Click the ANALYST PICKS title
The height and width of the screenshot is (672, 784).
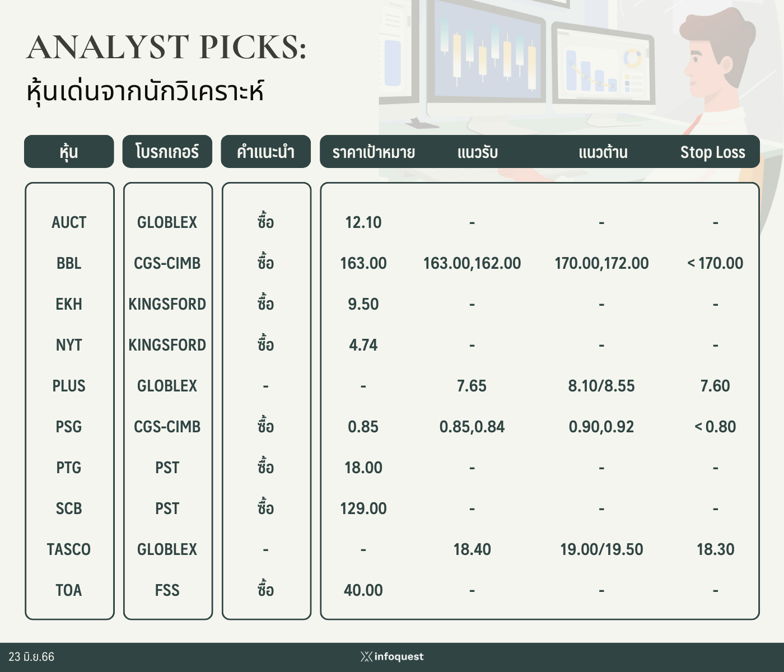[x=166, y=47]
